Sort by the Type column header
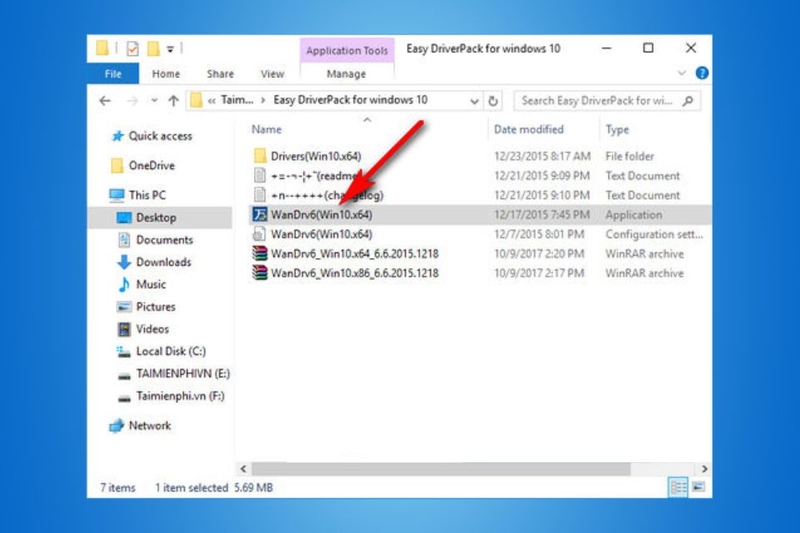Viewport: 800px width, 533px height. click(617, 130)
